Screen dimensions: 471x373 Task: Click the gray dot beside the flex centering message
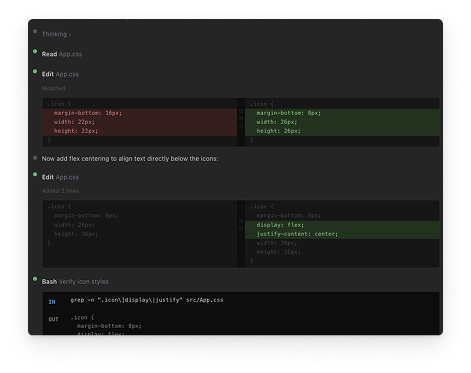(x=35, y=158)
